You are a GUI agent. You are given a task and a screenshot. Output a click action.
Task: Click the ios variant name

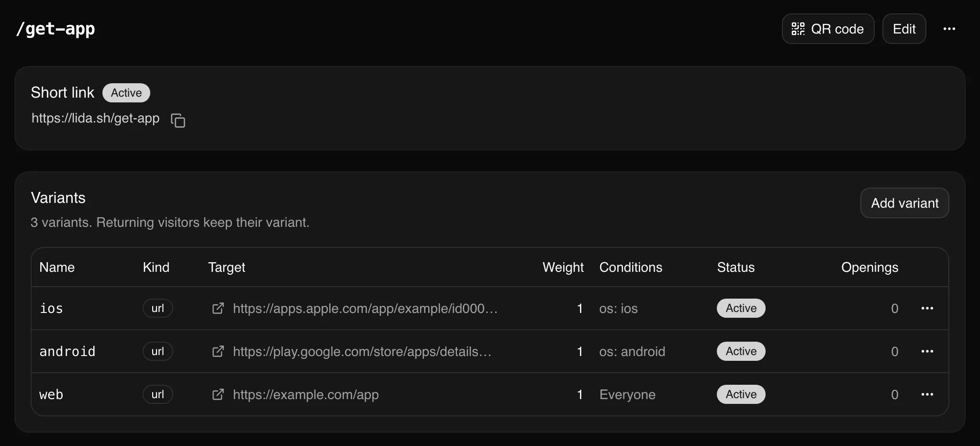(51, 309)
